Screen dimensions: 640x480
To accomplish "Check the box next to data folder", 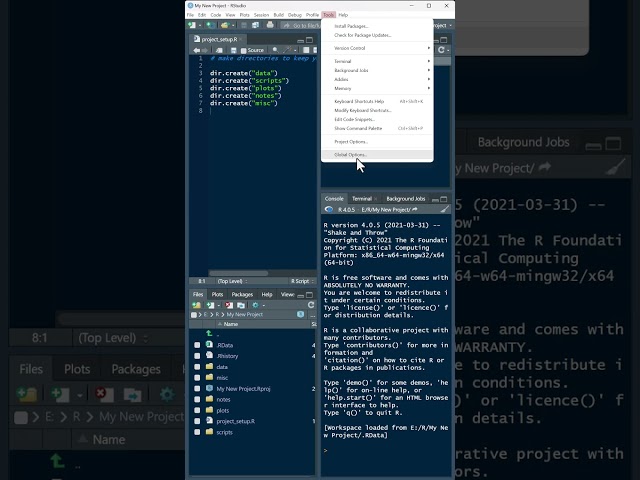I will (197, 367).
